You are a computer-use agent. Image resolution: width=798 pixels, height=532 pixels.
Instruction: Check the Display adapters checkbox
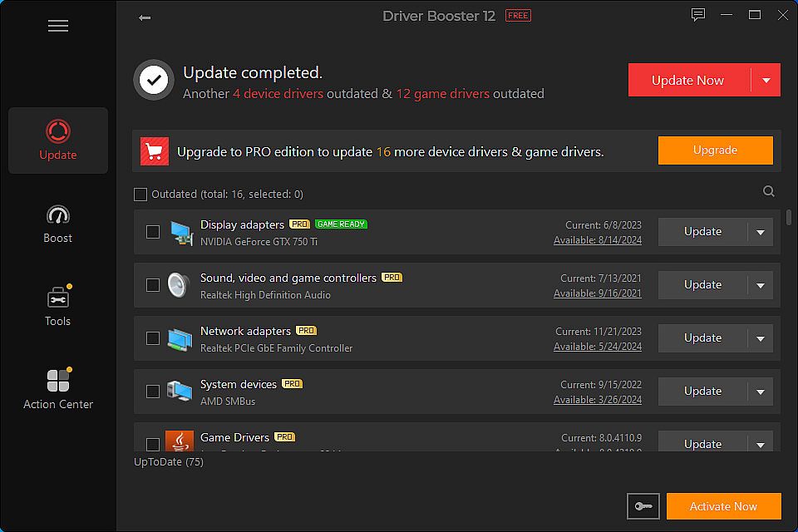tap(153, 232)
